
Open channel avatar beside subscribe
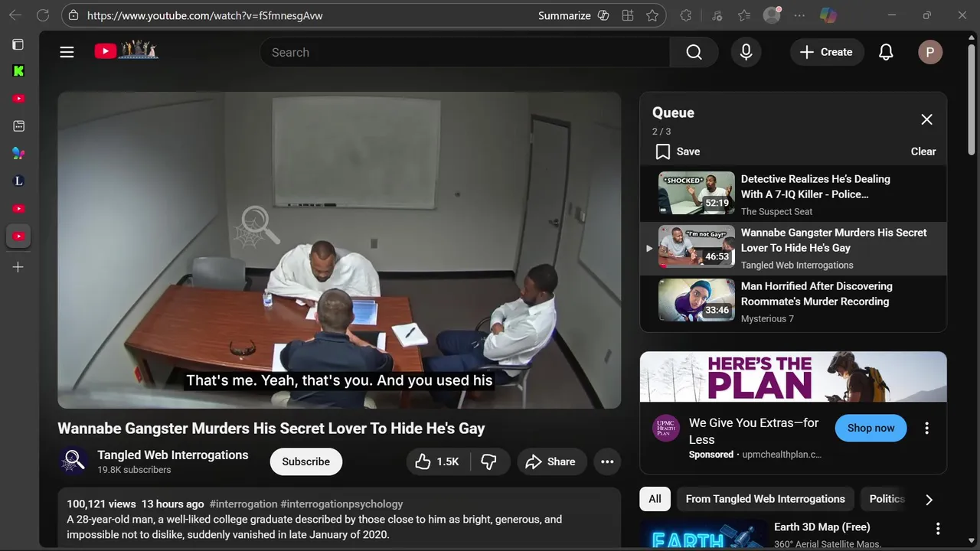click(x=73, y=461)
